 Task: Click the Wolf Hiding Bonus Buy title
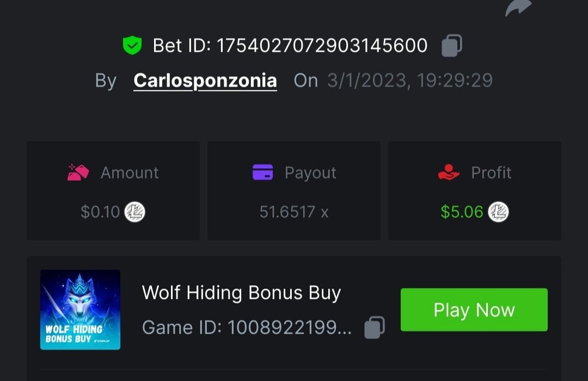(241, 293)
